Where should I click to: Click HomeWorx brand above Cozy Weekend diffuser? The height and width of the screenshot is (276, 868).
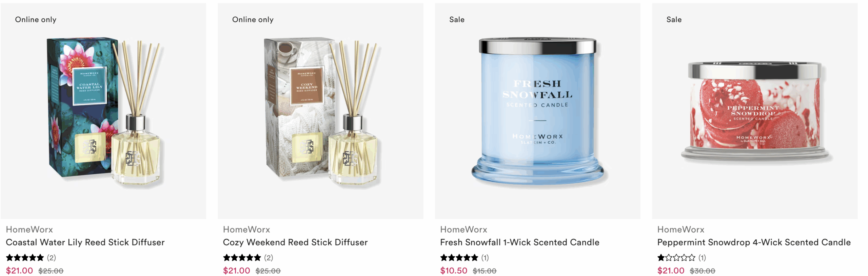tap(246, 229)
